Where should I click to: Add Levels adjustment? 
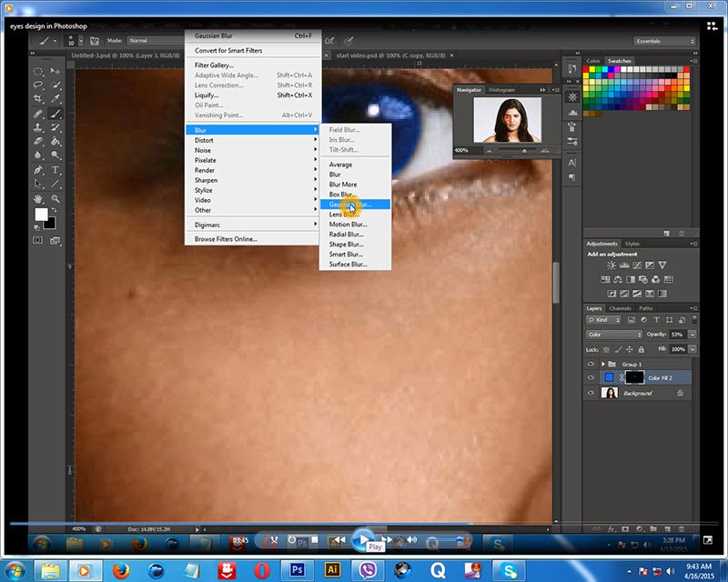624,266
